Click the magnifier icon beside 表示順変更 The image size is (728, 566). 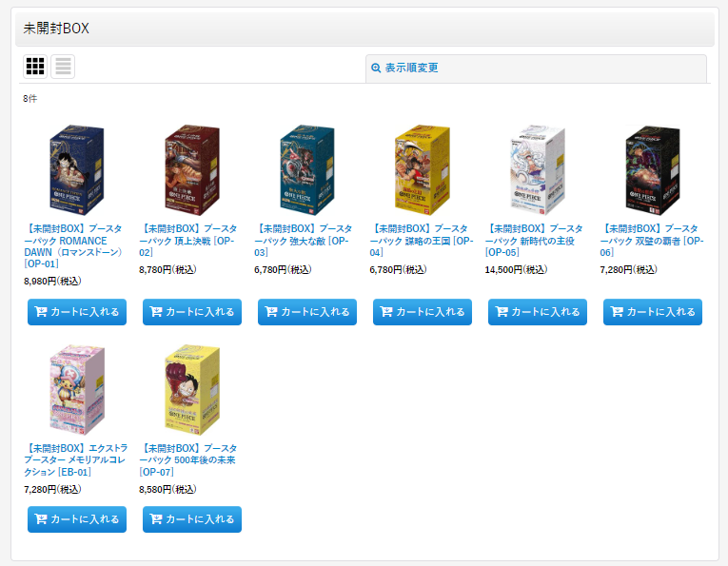[376, 68]
